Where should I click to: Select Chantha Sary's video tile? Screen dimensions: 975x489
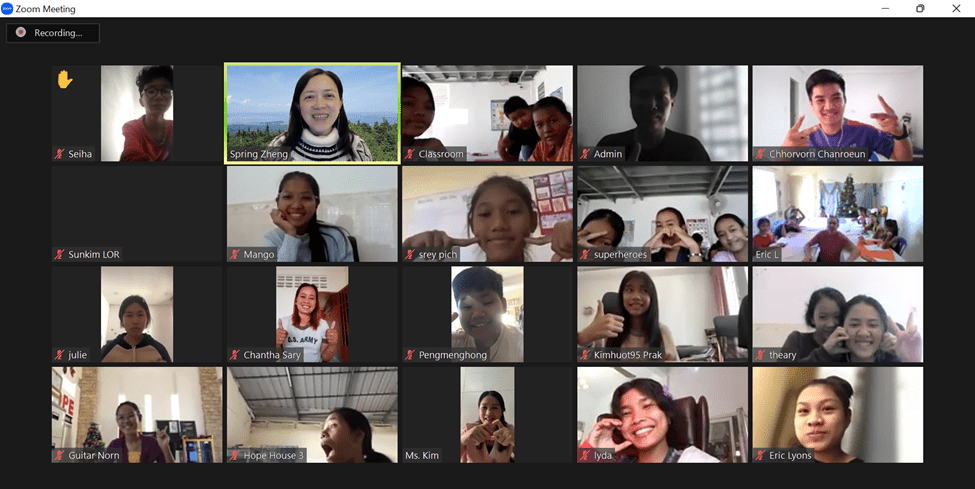point(312,313)
